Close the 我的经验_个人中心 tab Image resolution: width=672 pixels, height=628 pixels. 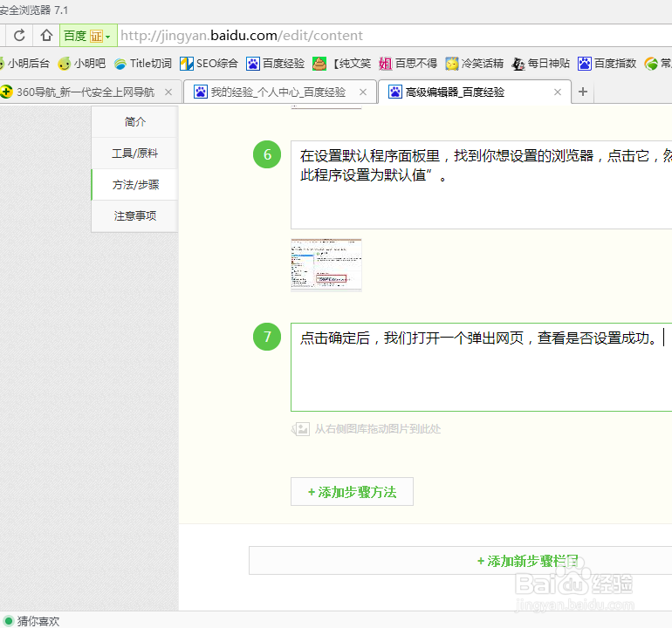[363, 92]
